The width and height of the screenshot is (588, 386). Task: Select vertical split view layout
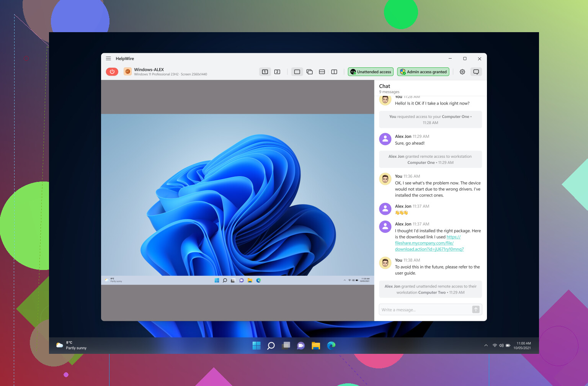(x=334, y=72)
